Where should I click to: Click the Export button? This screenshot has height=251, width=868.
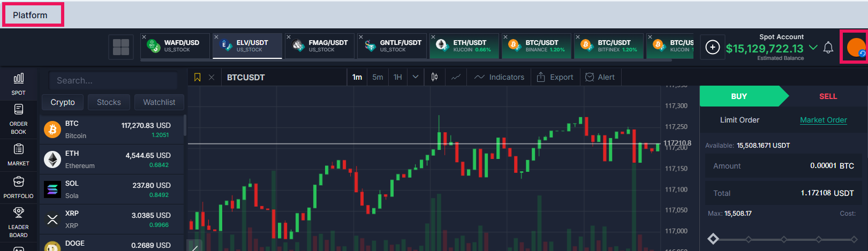click(x=555, y=77)
